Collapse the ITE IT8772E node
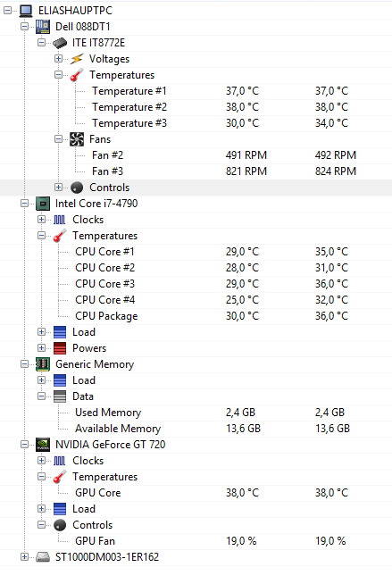 click(41, 43)
